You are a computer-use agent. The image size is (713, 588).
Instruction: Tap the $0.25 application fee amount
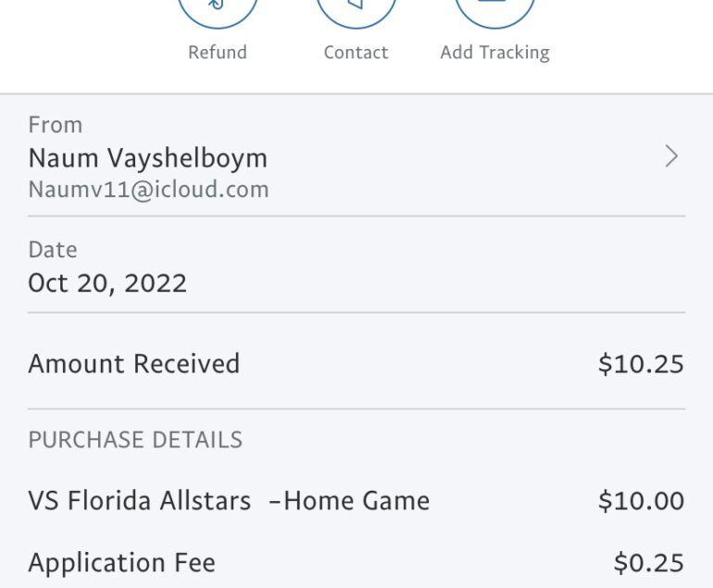pyautogui.click(x=649, y=563)
